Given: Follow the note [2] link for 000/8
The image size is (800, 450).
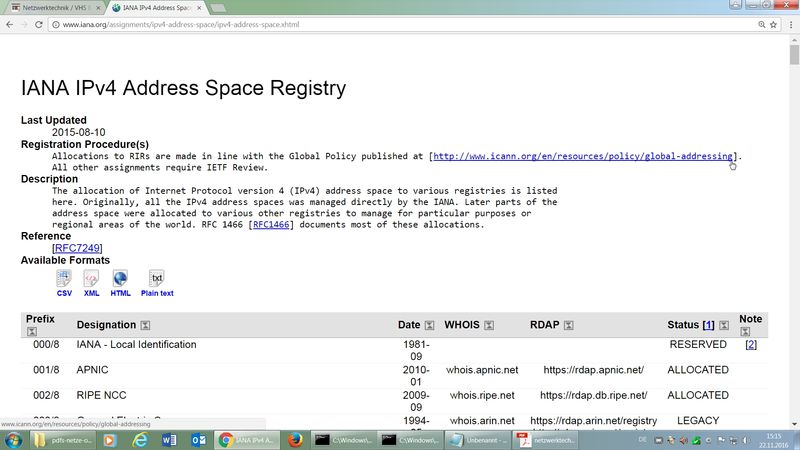Looking at the screenshot, I should pyautogui.click(x=751, y=344).
